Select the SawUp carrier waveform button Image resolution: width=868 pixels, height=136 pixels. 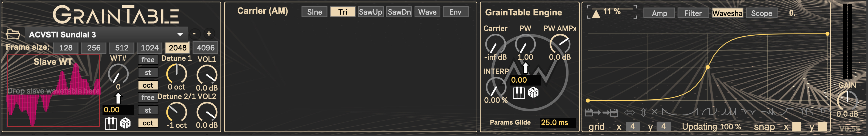(370, 12)
